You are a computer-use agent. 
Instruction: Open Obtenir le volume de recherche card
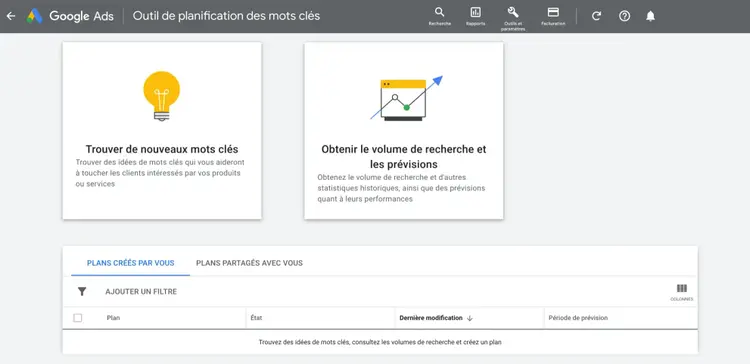(404, 131)
